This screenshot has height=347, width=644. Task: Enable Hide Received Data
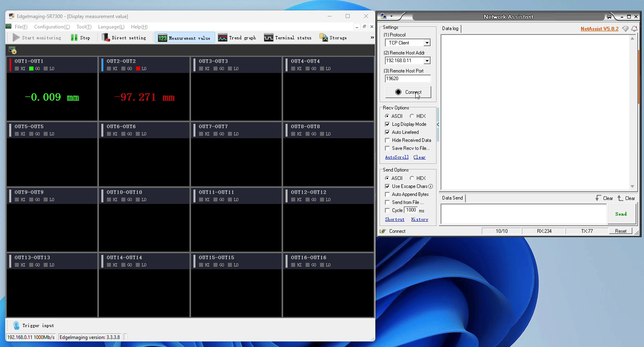click(x=387, y=140)
